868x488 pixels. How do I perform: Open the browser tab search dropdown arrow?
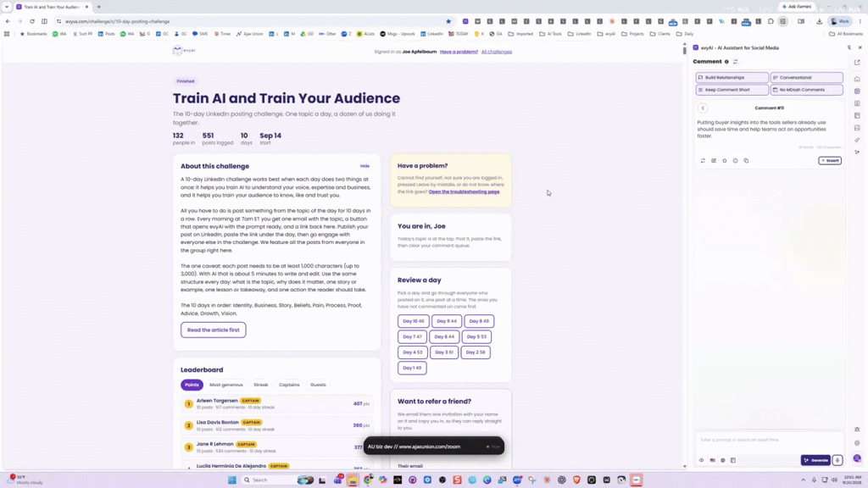[7, 7]
